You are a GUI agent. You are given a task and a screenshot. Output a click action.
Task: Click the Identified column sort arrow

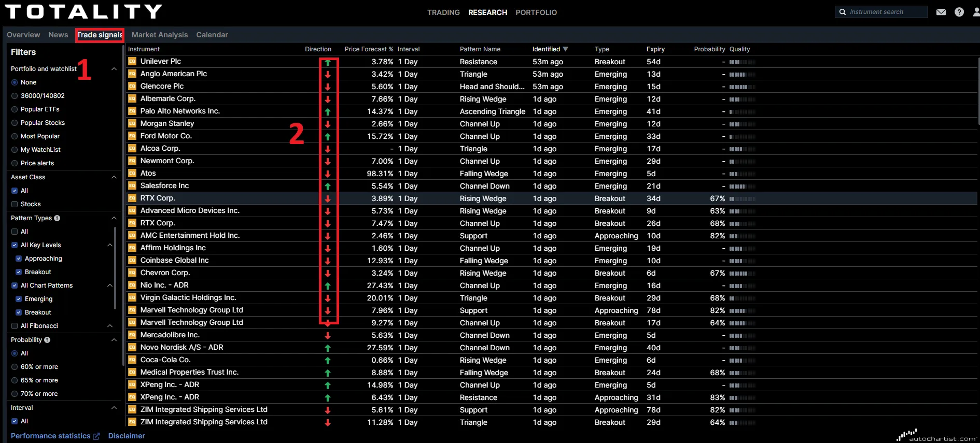pos(565,49)
